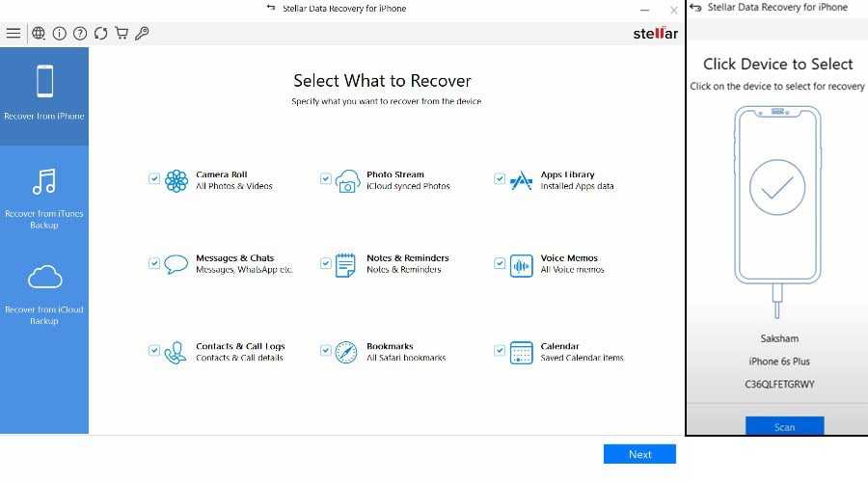Open the info (i) icon
Viewport: 868px width, 482px height.
59,33
